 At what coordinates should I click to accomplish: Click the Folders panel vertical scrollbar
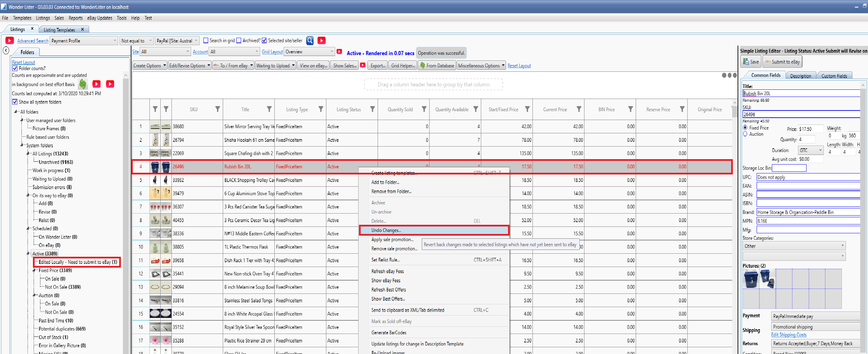tap(126, 213)
